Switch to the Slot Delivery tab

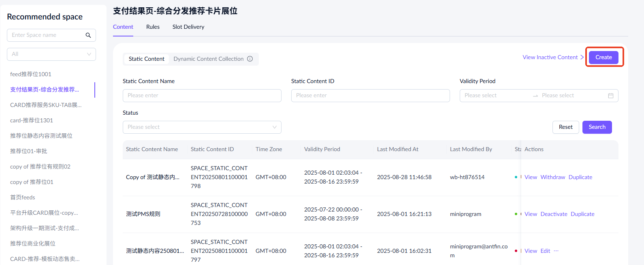[188, 27]
